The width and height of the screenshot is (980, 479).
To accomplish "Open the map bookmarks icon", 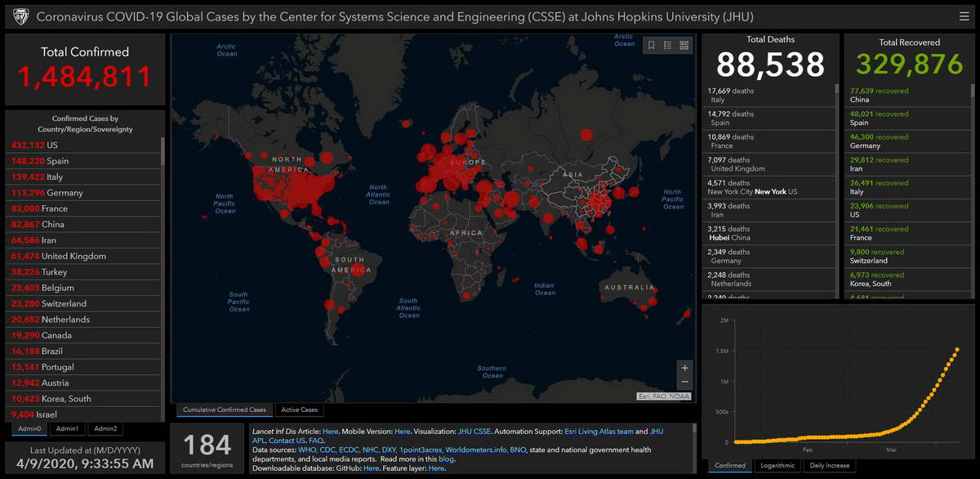I will coord(651,46).
